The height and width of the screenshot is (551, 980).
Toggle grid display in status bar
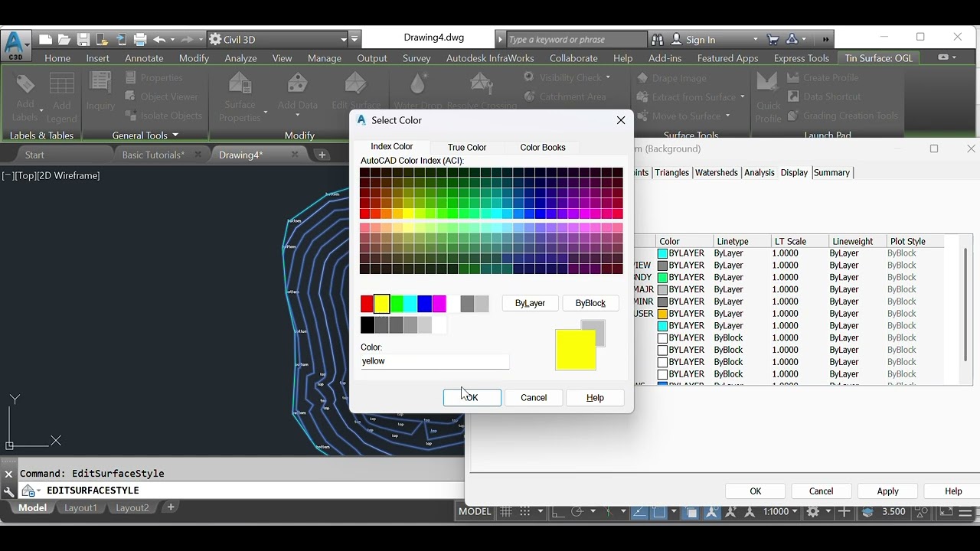[506, 512]
